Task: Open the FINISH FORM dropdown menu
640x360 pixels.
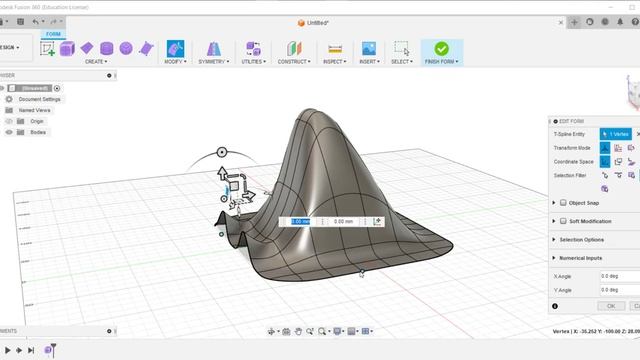Action: point(441,62)
